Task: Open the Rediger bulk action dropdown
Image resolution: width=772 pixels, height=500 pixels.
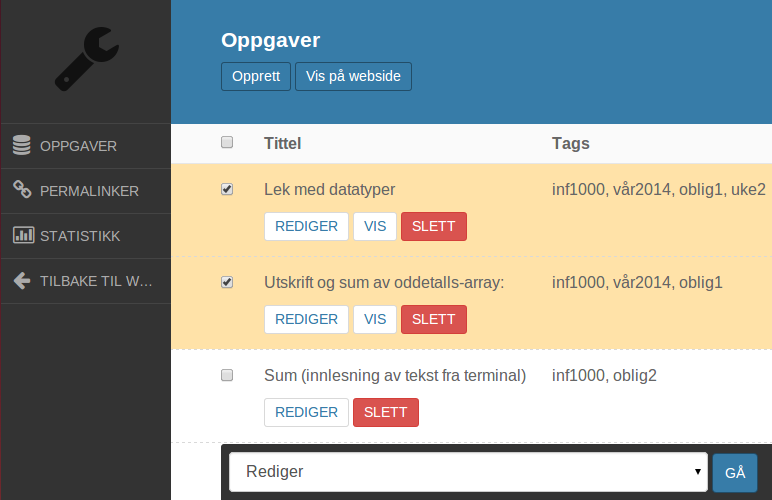Action: coord(468,472)
